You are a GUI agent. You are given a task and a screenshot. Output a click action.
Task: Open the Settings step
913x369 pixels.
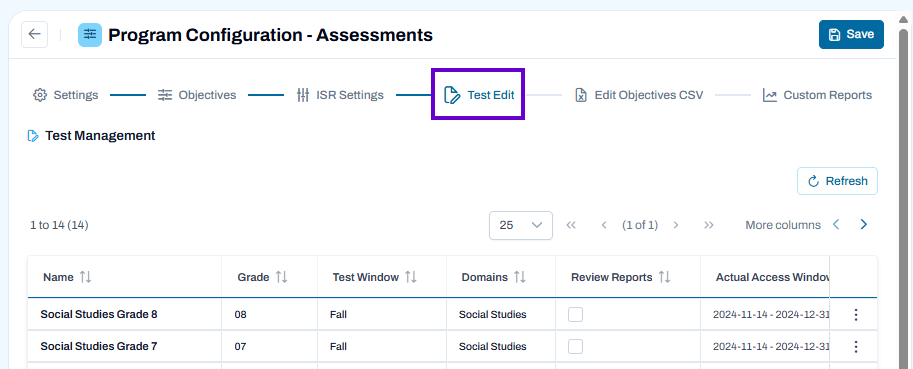[x=66, y=95]
